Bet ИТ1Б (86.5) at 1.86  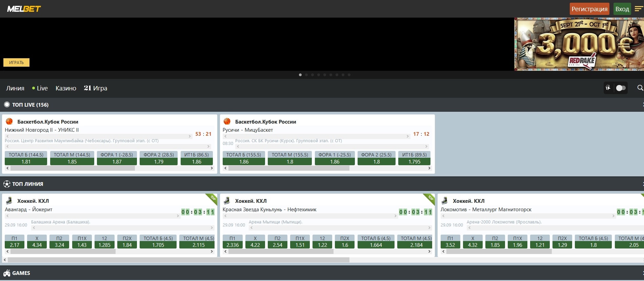point(197,158)
